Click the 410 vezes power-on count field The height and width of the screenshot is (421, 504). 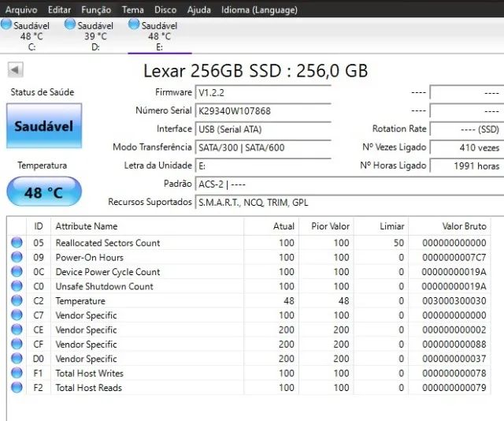click(467, 147)
